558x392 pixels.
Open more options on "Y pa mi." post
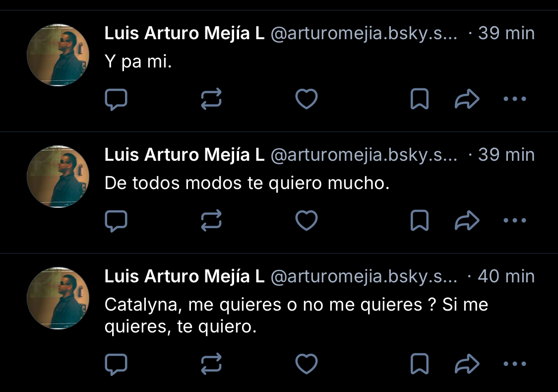click(514, 99)
